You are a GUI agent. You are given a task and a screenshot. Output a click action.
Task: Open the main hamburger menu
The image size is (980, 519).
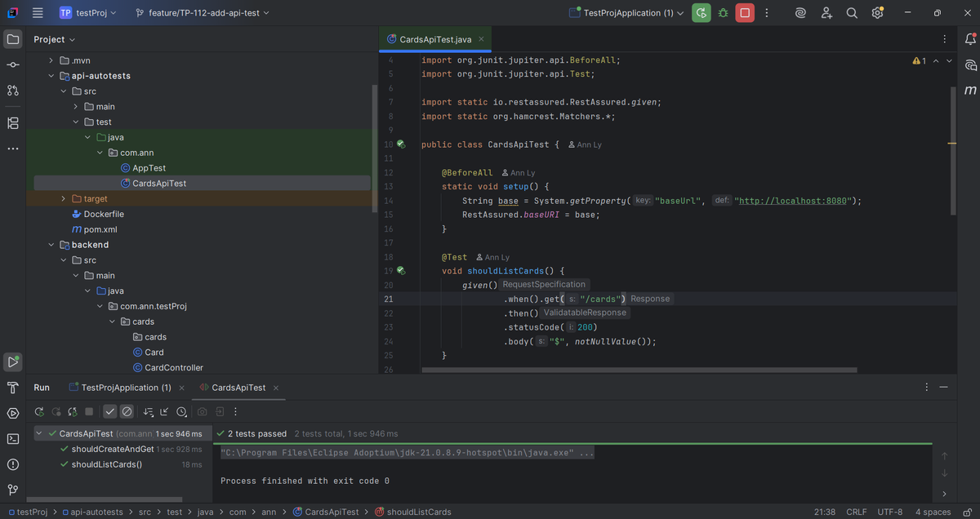point(38,13)
